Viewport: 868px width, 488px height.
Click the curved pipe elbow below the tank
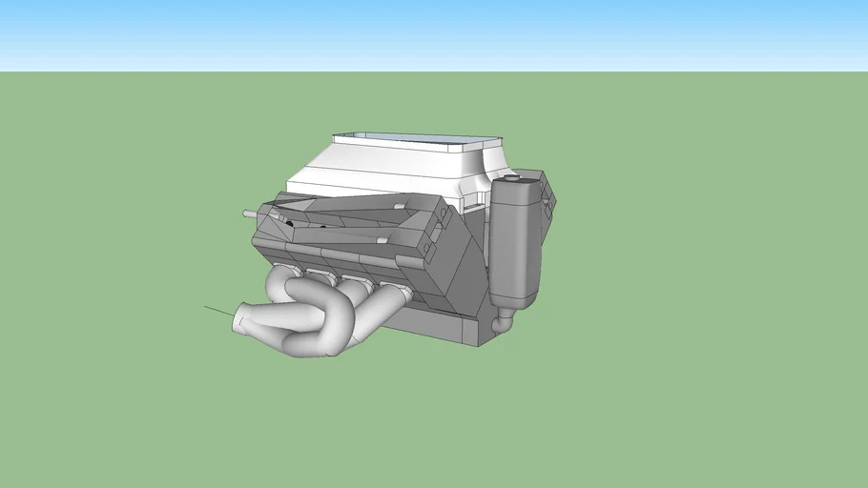pos(503,320)
